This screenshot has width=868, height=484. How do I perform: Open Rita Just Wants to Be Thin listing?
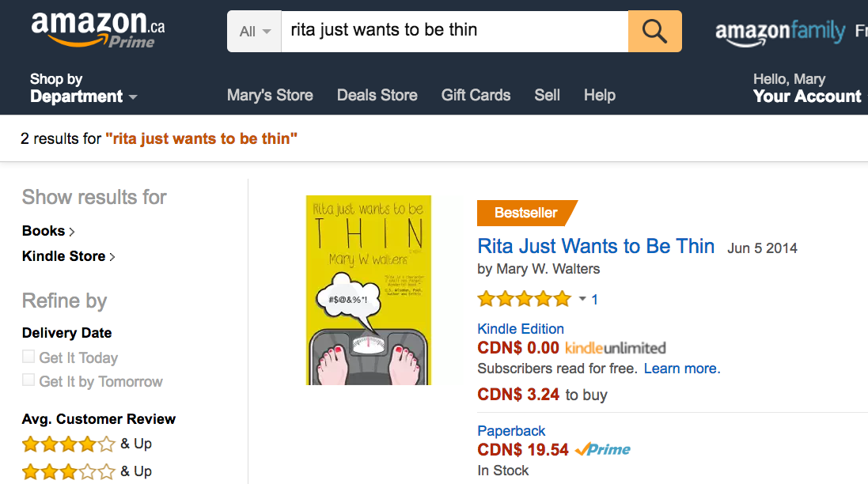(x=595, y=246)
